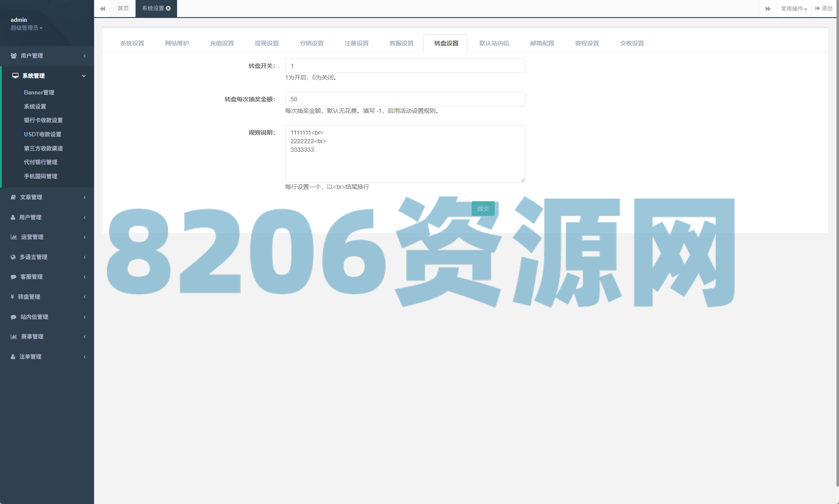Click the forward tabs-right double arrow icon
Viewport: 839px width, 504px height.
[x=768, y=9]
